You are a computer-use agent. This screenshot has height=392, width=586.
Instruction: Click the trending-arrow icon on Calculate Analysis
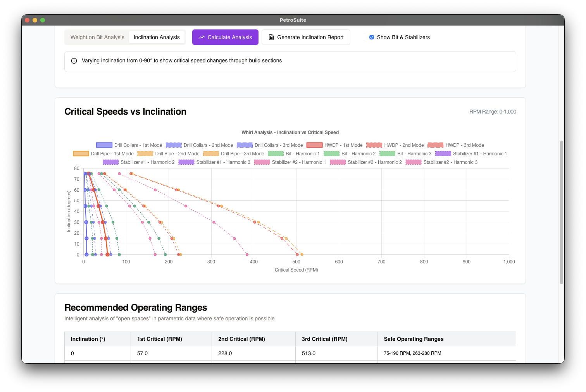[x=202, y=37]
